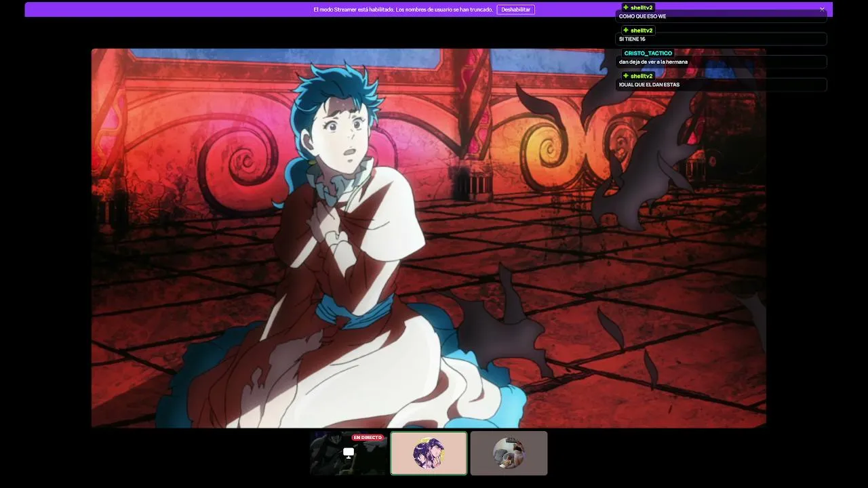Close the purple Streamer mode banner
The width and height of the screenshot is (868, 488).
(822, 9)
